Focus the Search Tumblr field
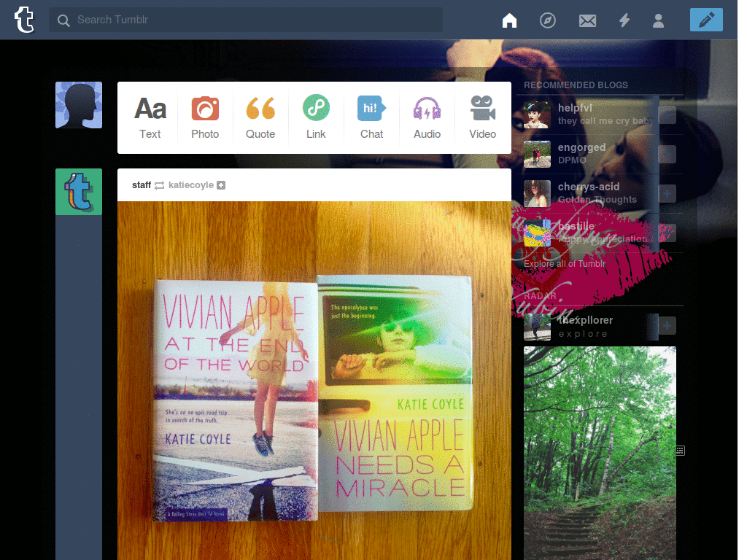Viewport: 747px width, 560px height. tap(246, 20)
